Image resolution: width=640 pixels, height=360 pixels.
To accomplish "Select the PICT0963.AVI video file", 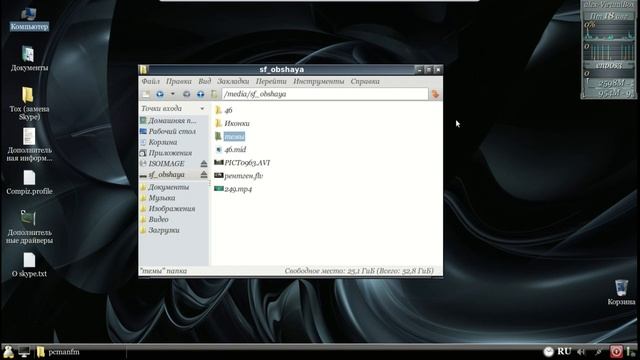I will point(242,163).
